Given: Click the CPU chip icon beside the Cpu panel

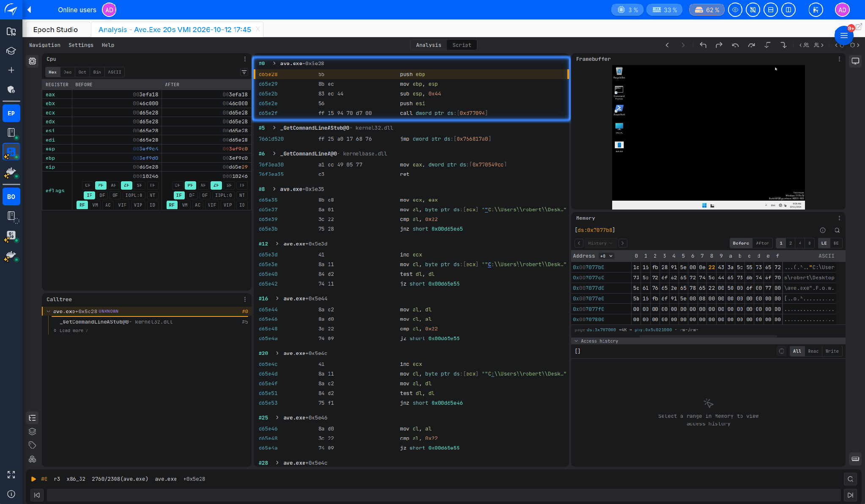Looking at the screenshot, I should click(x=33, y=61).
